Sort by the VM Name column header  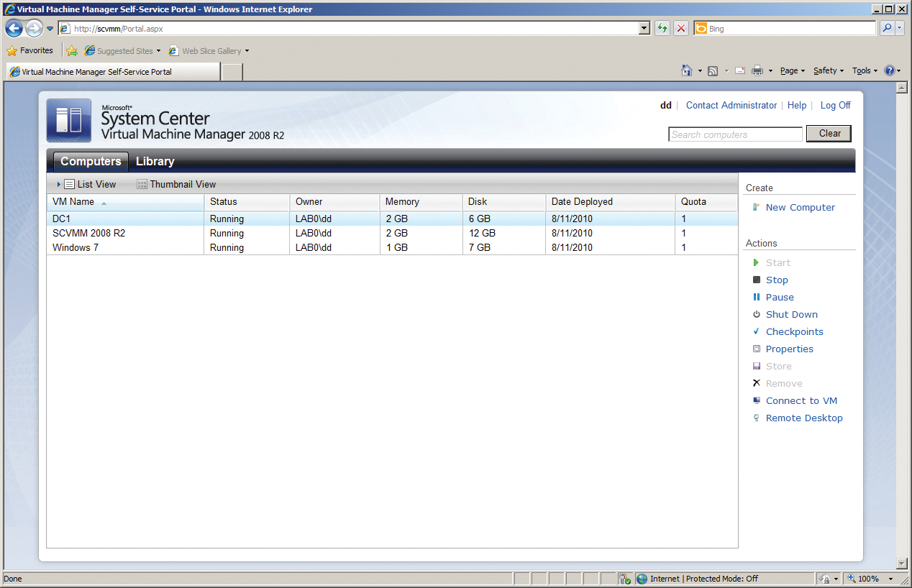pos(74,202)
